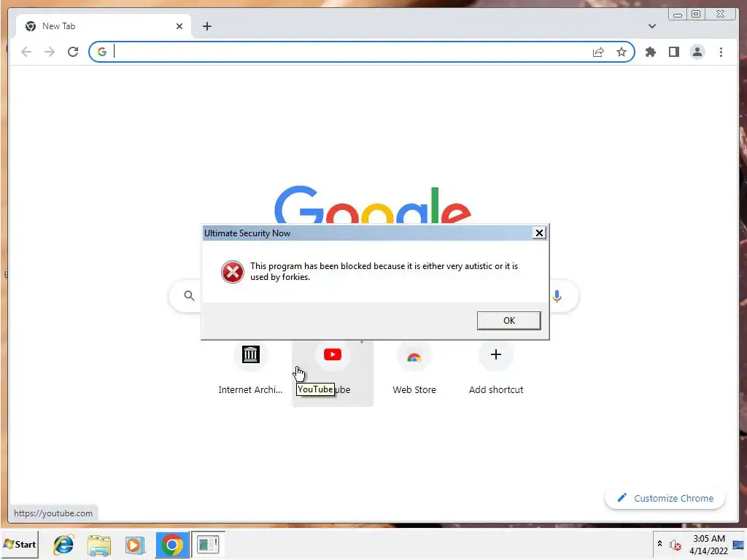Open Windows Media Player from taskbar
This screenshot has height=560, width=747.
pos(134,544)
